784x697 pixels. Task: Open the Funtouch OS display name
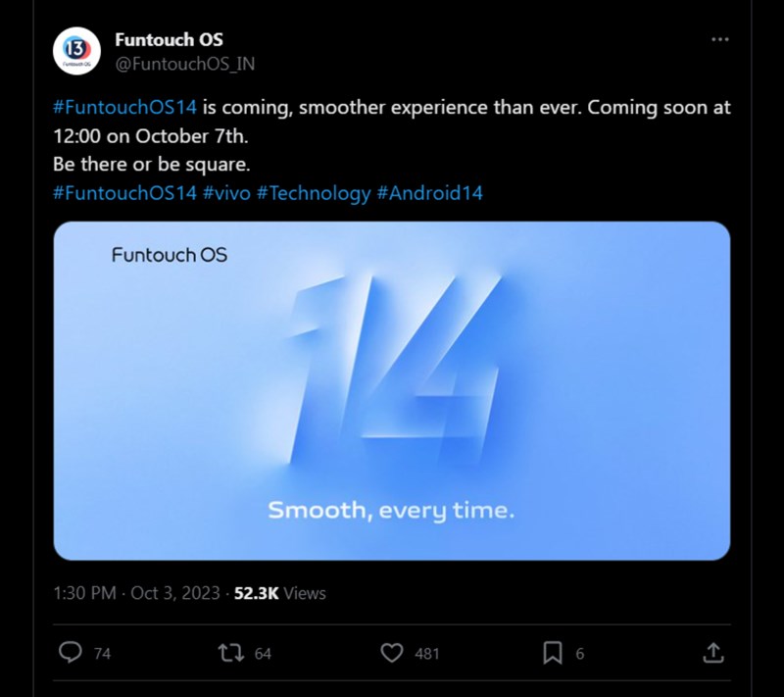coord(169,40)
